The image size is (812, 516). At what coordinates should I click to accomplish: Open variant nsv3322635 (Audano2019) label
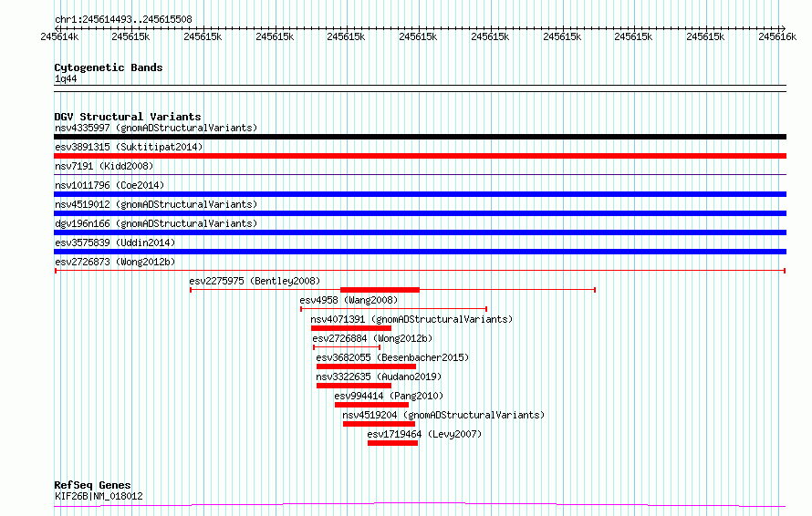click(379, 377)
